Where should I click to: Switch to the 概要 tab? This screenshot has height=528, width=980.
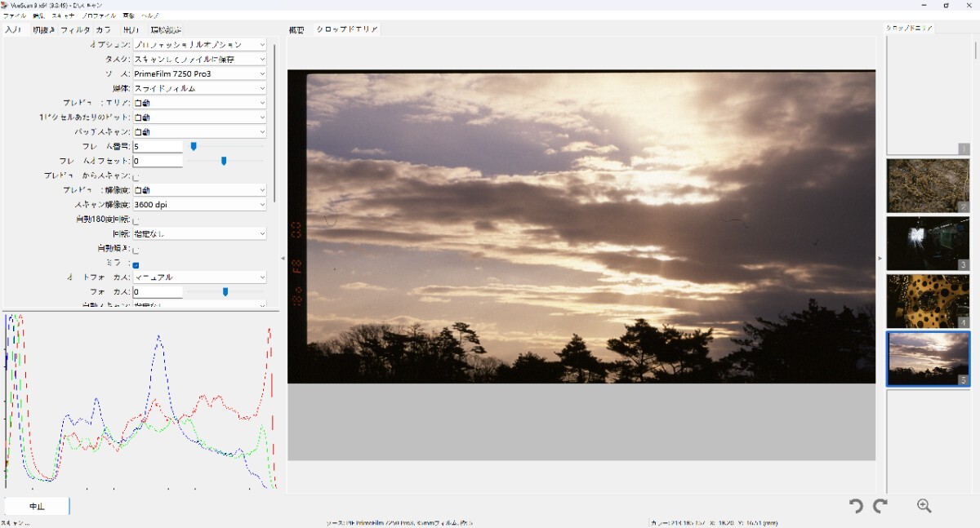[296, 30]
